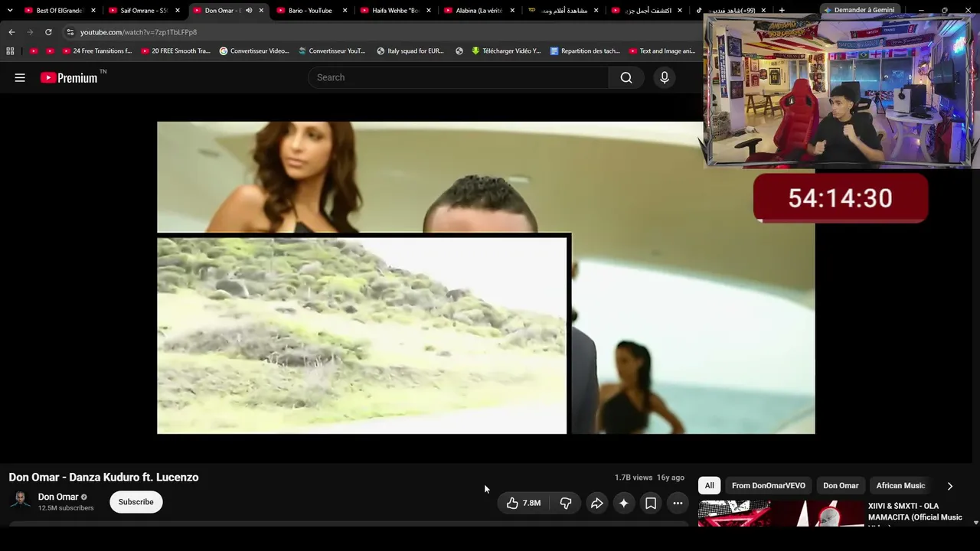Image resolution: width=980 pixels, height=551 pixels.
Task: Click the Danza Kuduro video title
Action: [103, 477]
